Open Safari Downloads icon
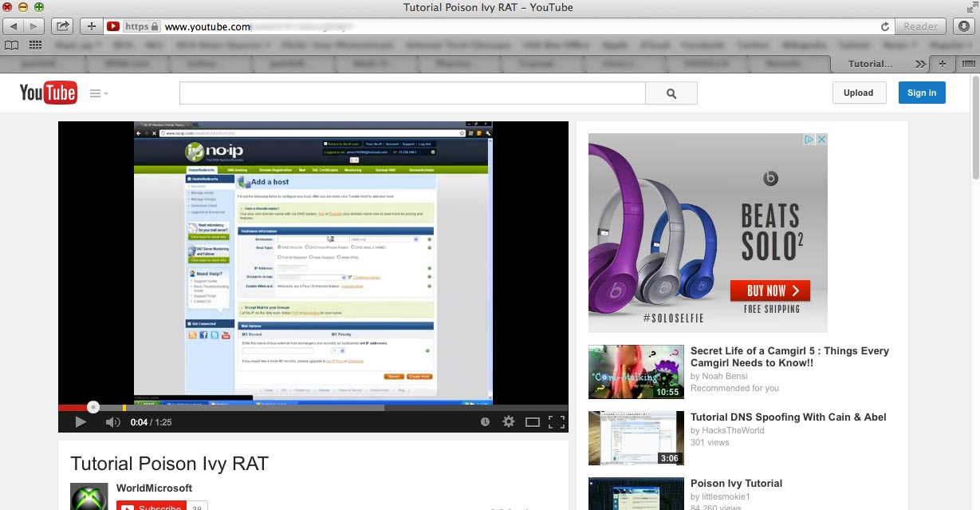980x510 pixels. 964,26
